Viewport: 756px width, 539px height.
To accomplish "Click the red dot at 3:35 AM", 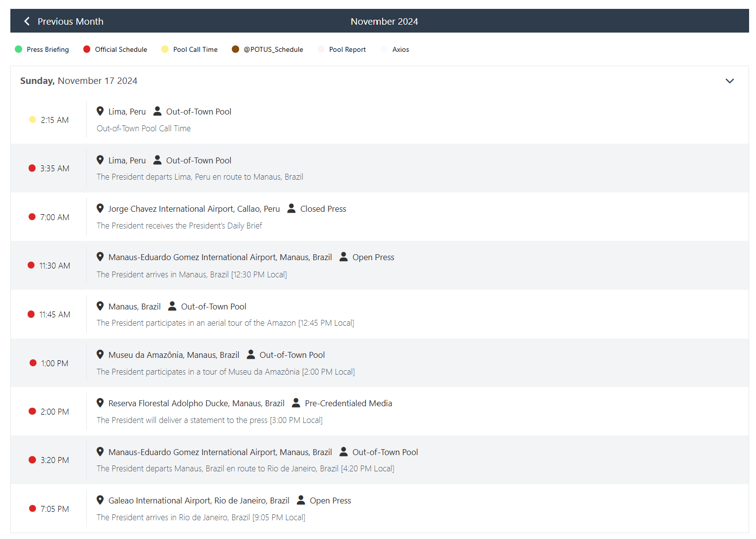I will pyautogui.click(x=32, y=168).
